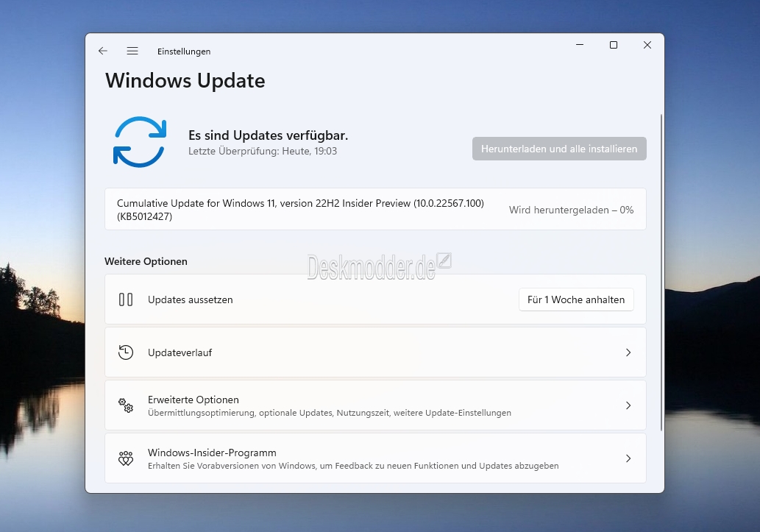Click 'Letzte Überprüfung: Heute, 19:03' text

pyautogui.click(x=262, y=152)
